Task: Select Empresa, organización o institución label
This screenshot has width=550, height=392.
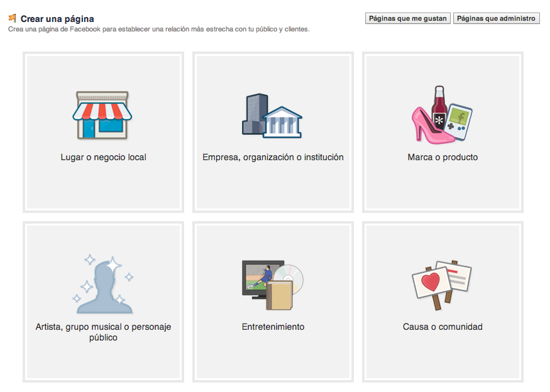Action: point(273,157)
